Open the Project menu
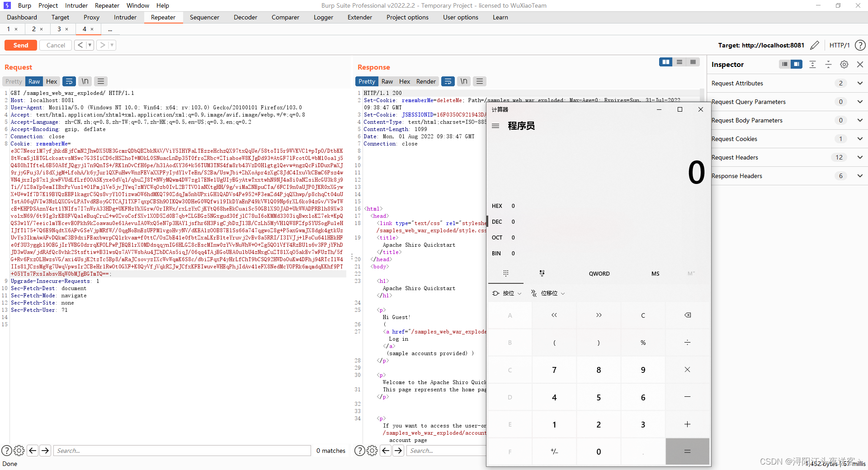 [48, 5]
